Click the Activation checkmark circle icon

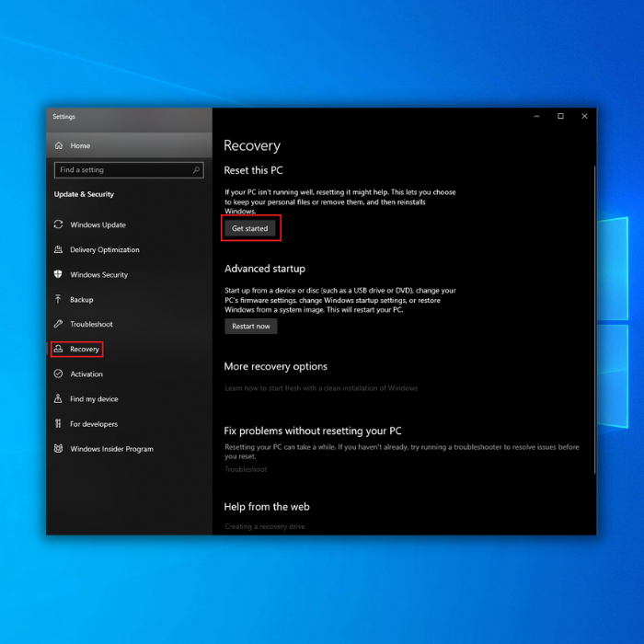58,374
